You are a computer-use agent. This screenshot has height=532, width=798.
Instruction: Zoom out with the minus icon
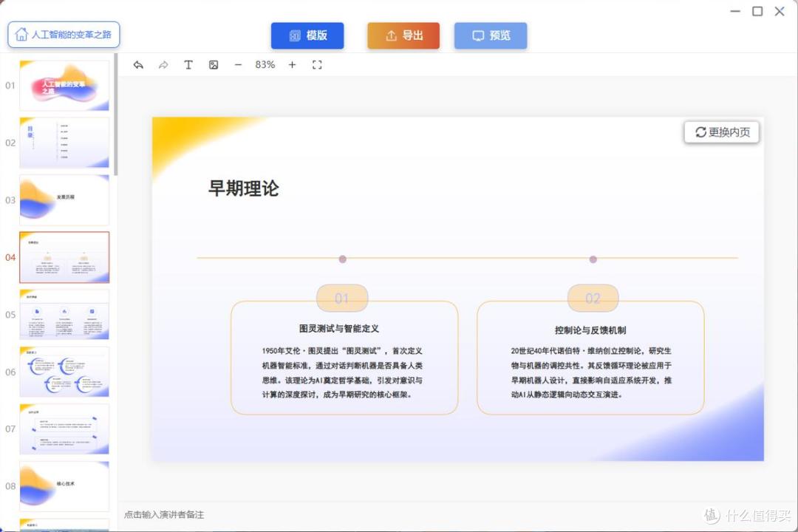tap(238, 65)
